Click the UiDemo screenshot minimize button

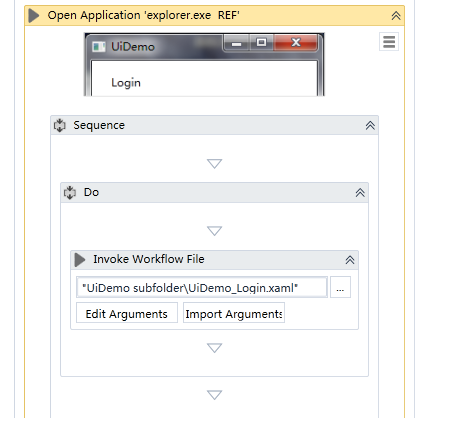(237, 43)
